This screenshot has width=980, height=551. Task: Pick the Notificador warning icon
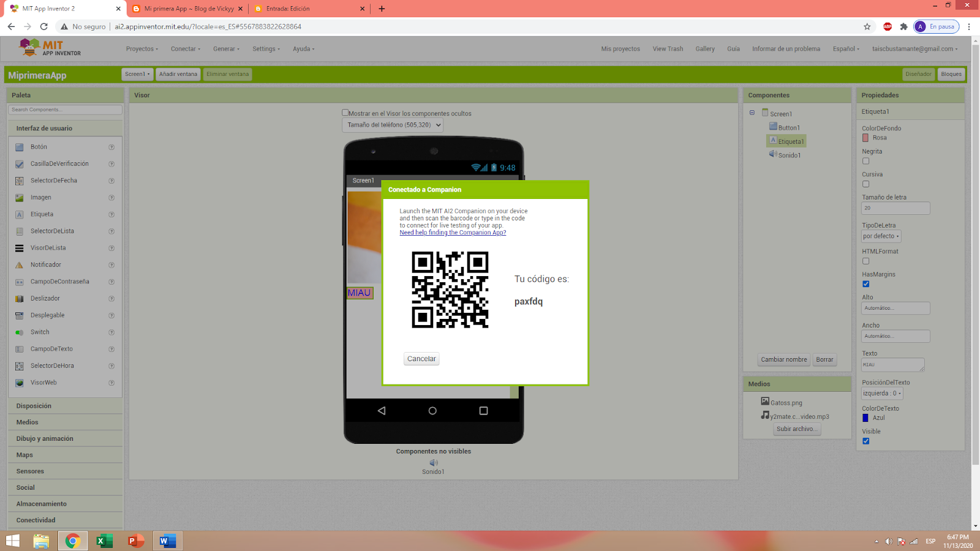[20, 265]
